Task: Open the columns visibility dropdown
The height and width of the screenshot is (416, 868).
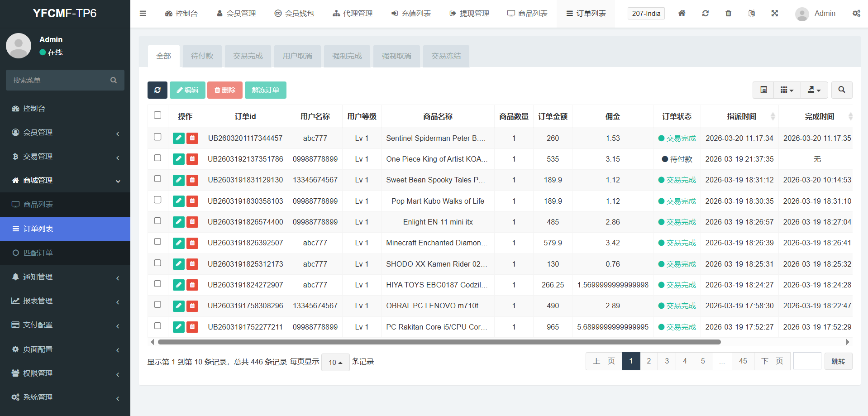Action: coord(787,90)
